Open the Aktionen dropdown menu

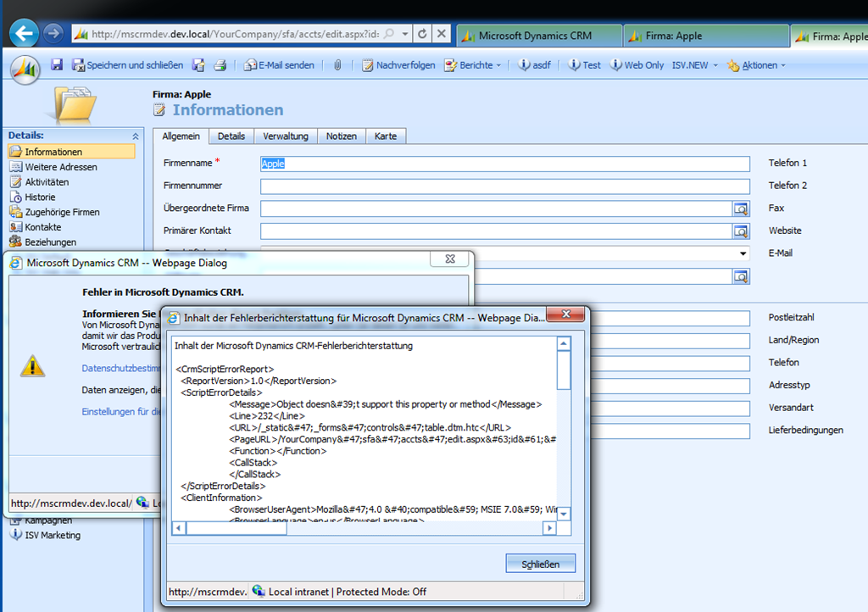pyautogui.click(x=756, y=65)
